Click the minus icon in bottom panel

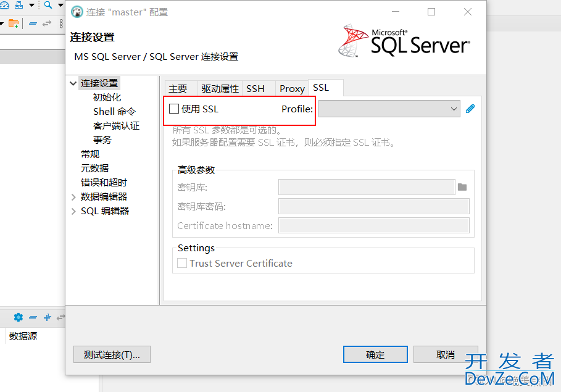tap(33, 317)
